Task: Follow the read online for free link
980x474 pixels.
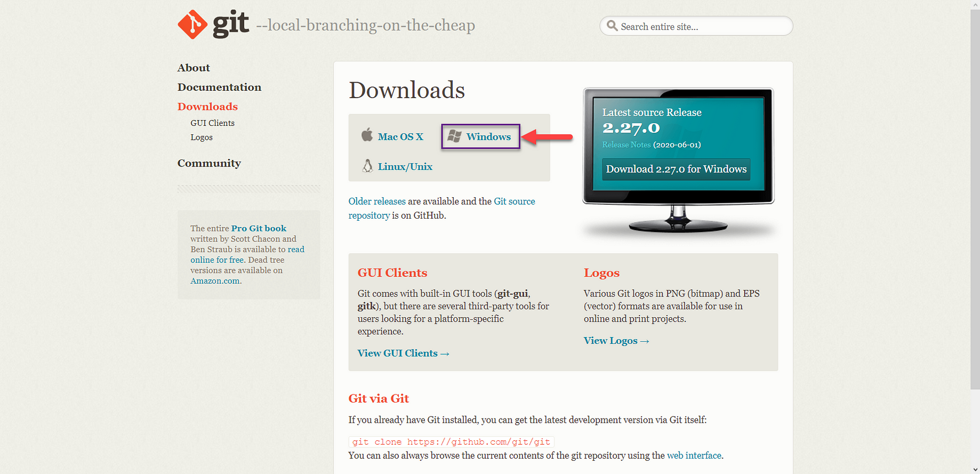Action: (x=247, y=255)
